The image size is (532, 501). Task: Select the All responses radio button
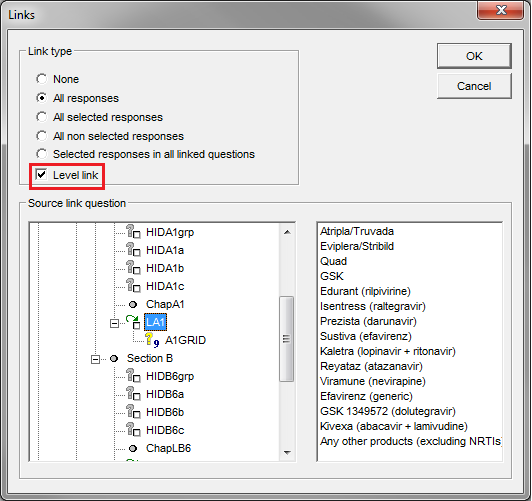(42, 98)
